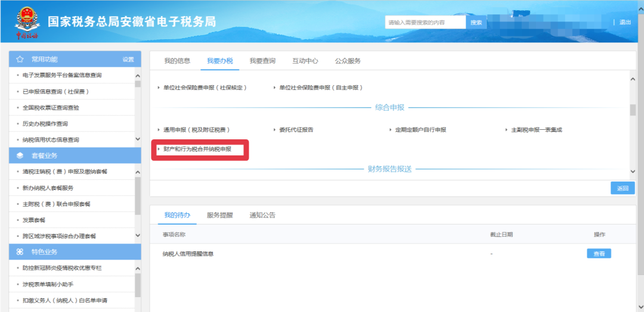Click down arrow of 常用功能 list scrollbar
The height and width of the screenshot is (312, 644).
[x=138, y=139]
